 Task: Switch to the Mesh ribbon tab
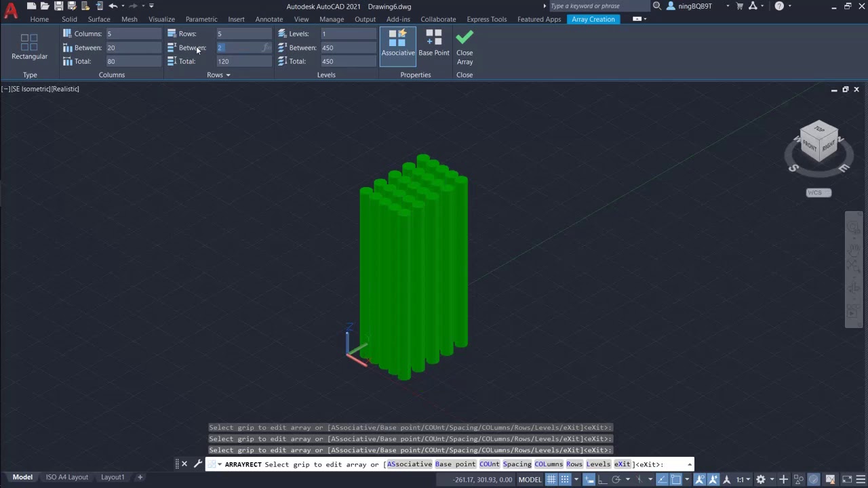click(x=129, y=19)
